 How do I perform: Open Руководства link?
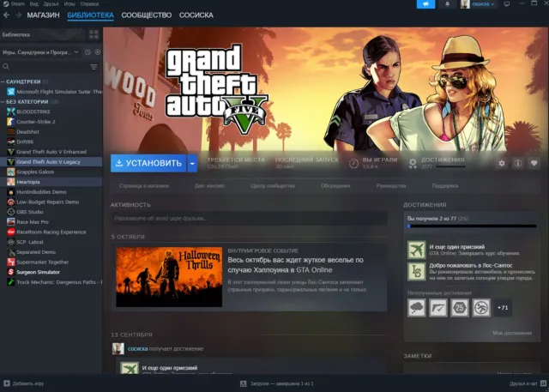tap(391, 186)
